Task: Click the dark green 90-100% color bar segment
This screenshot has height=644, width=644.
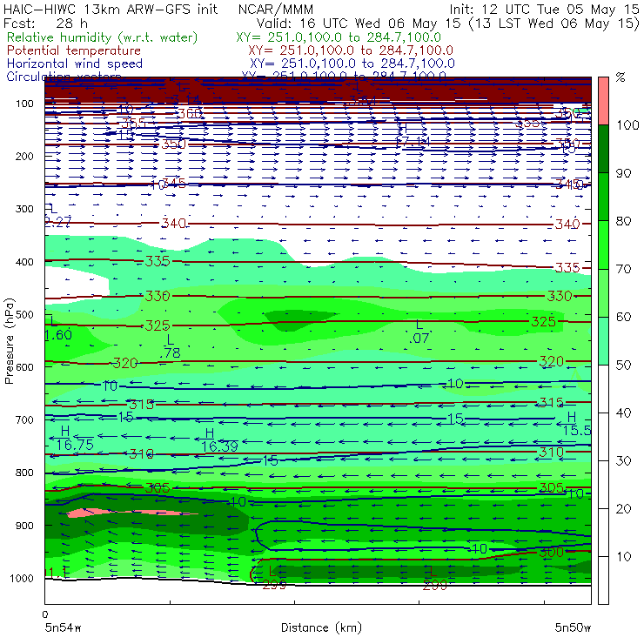Action: click(x=603, y=149)
